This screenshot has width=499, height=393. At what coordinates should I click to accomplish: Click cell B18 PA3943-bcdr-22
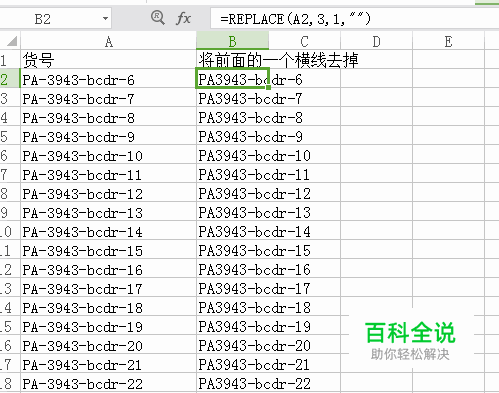click(x=232, y=383)
